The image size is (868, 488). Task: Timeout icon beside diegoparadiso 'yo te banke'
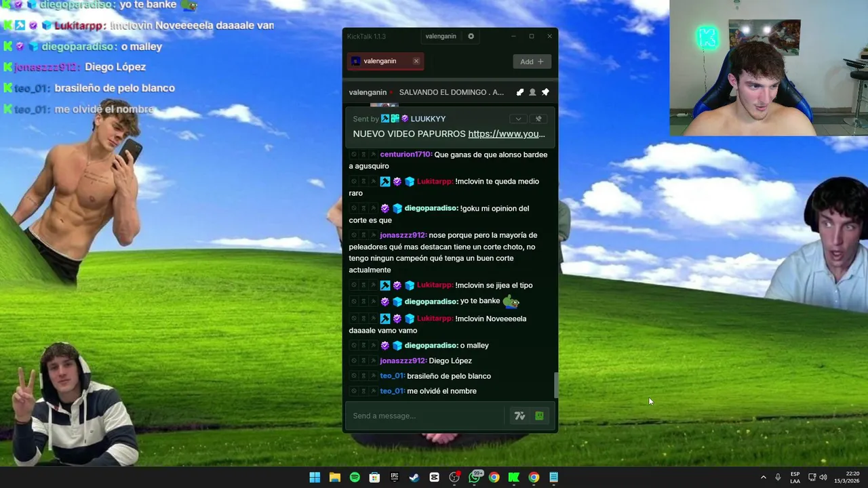[363, 302]
